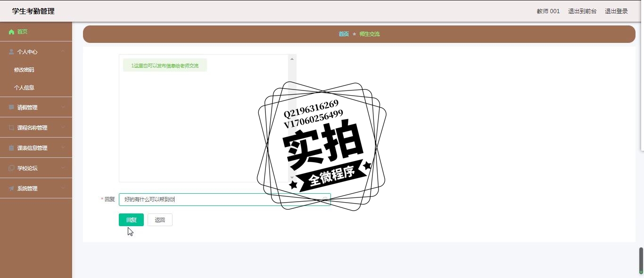This screenshot has width=644, height=278.
Task: Expand the 课程名称管理 menu arrow
Action: tap(63, 128)
